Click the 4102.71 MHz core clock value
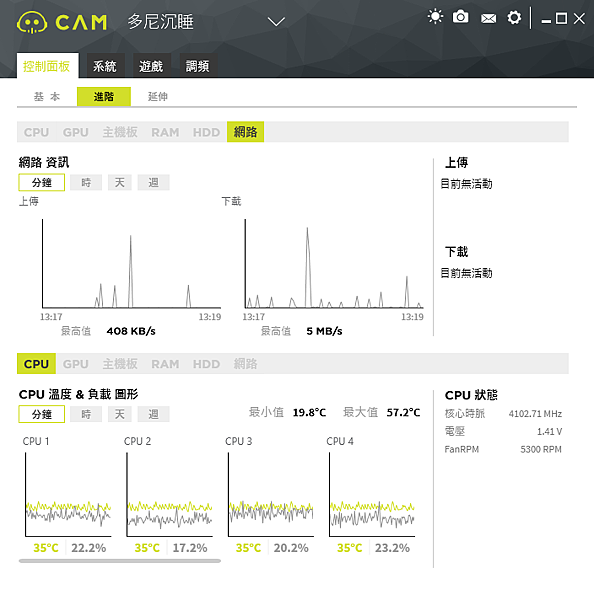This screenshot has height=600, width=594. pos(535,414)
